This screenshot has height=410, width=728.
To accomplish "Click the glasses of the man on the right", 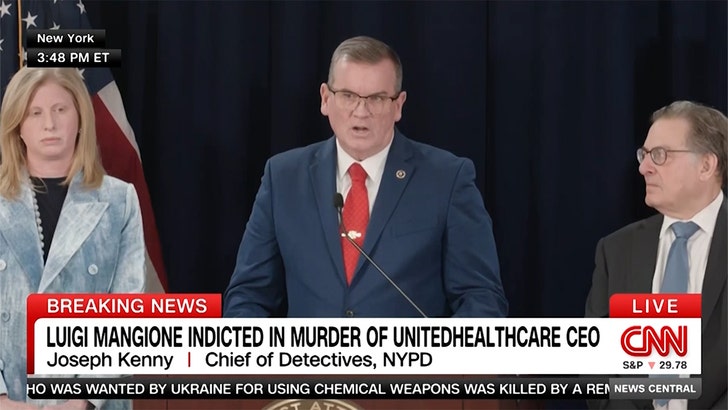I will click(659, 155).
